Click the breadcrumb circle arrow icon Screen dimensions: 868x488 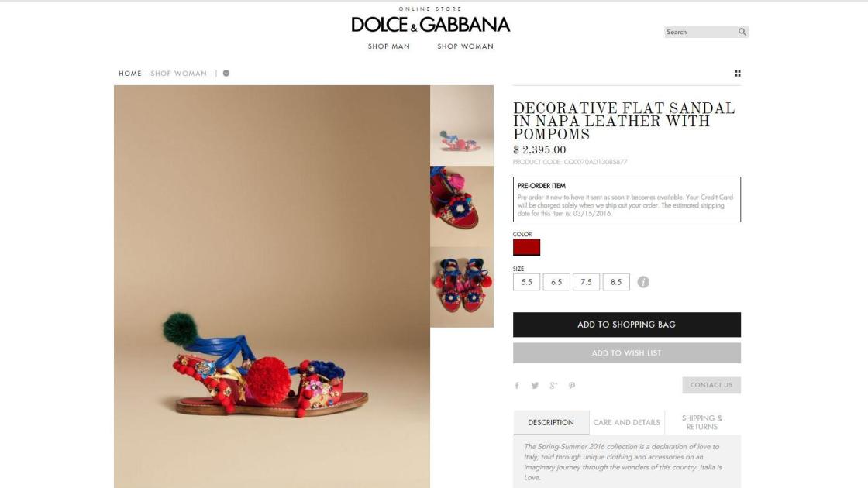pyautogui.click(x=226, y=73)
